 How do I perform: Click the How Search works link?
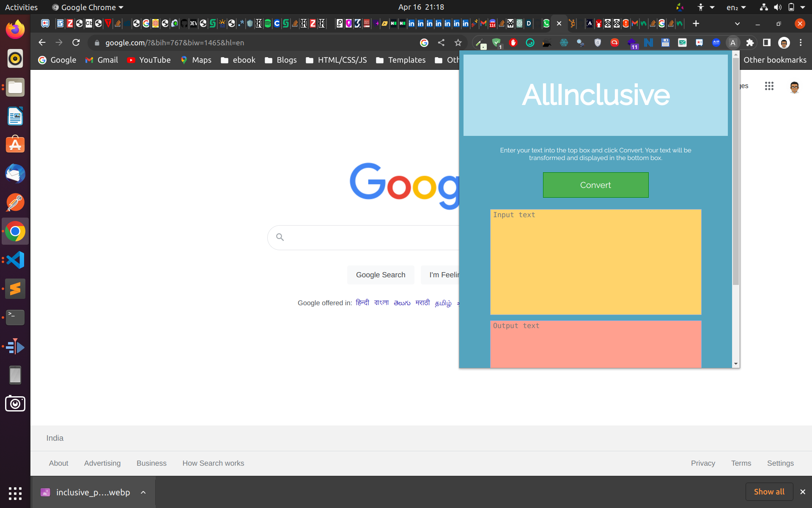(213, 463)
